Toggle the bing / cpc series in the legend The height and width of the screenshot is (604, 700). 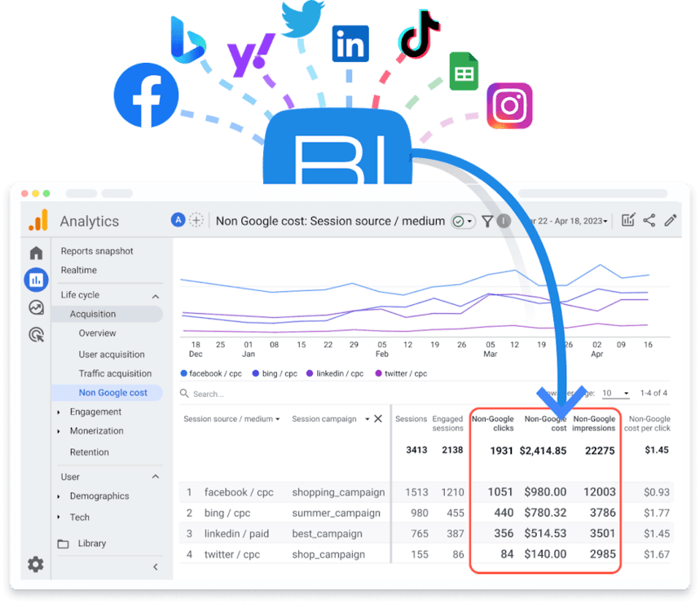276,373
